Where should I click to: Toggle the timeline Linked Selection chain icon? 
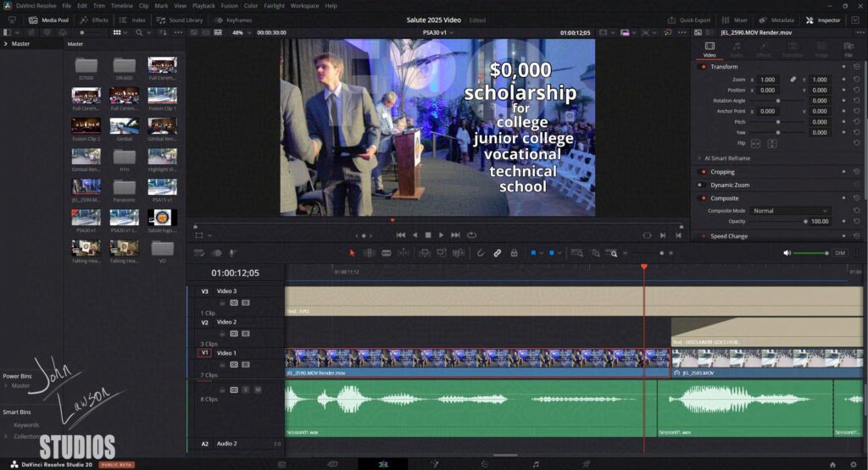(497, 253)
